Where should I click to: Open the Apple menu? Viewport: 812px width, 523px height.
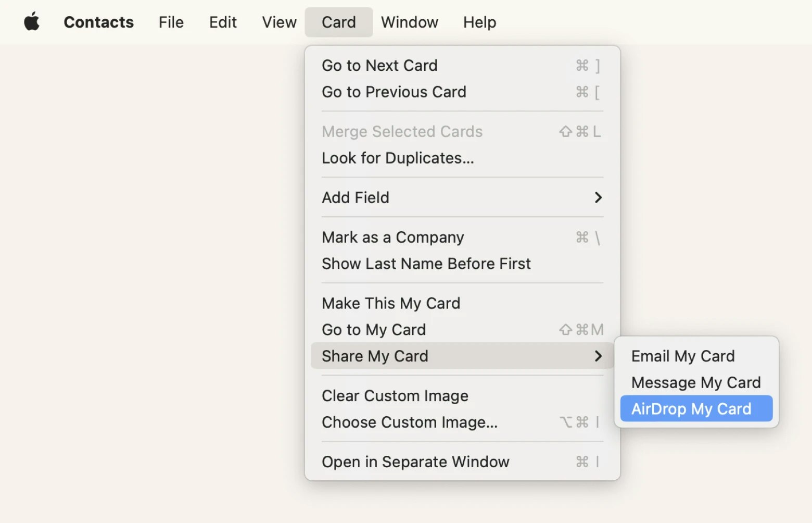[32, 22]
